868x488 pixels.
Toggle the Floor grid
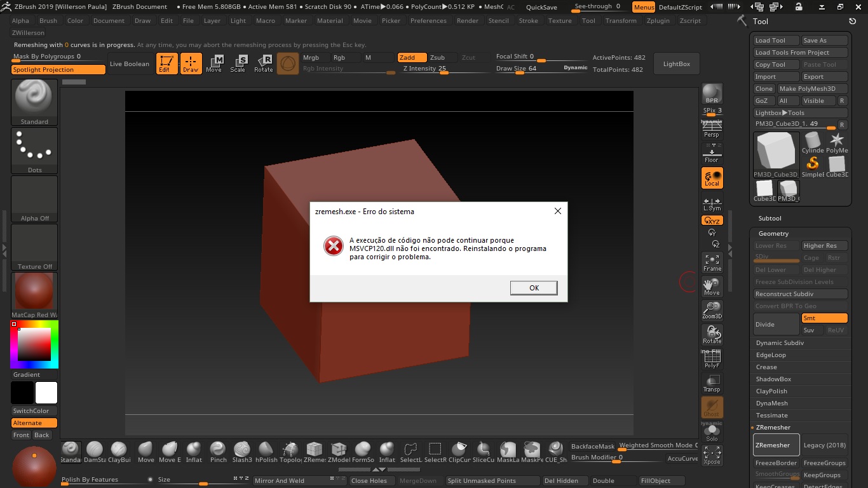[x=712, y=154]
